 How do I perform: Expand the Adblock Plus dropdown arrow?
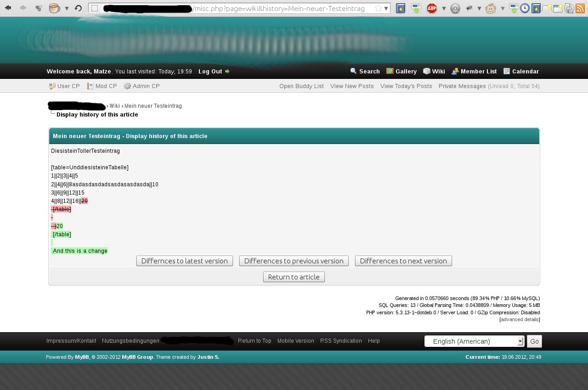click(x=444, y=8)
